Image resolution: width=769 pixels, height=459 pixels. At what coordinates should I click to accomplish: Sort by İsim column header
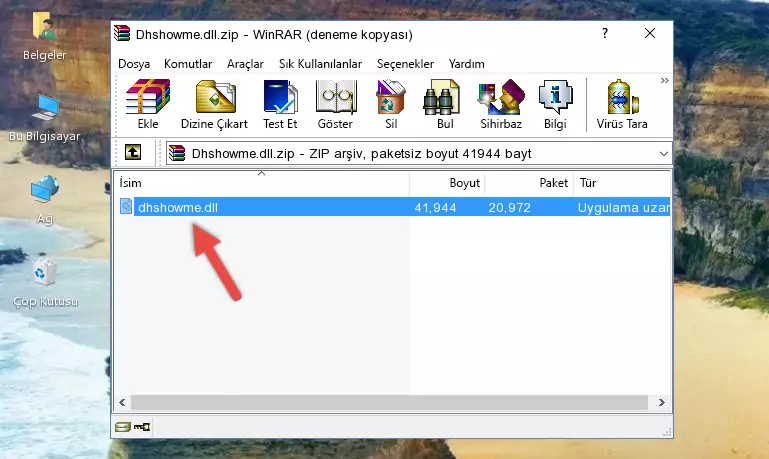[262, 183]
